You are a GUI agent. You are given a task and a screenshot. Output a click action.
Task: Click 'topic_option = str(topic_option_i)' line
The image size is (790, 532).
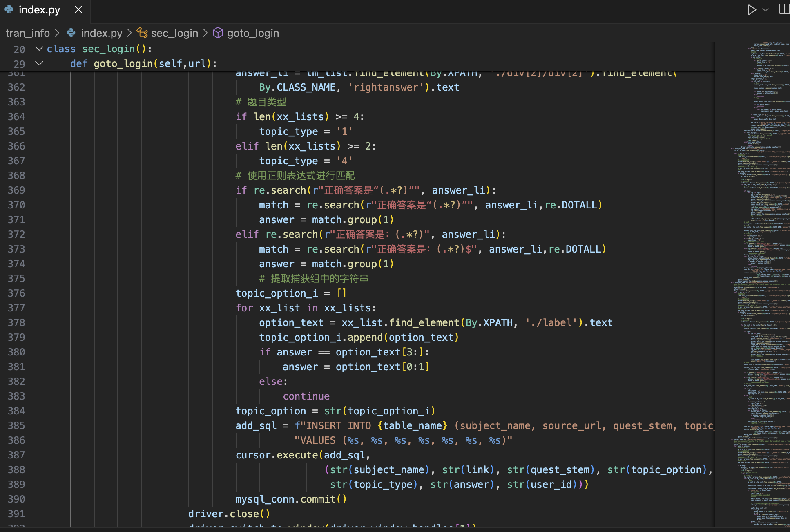coord(335,411)
